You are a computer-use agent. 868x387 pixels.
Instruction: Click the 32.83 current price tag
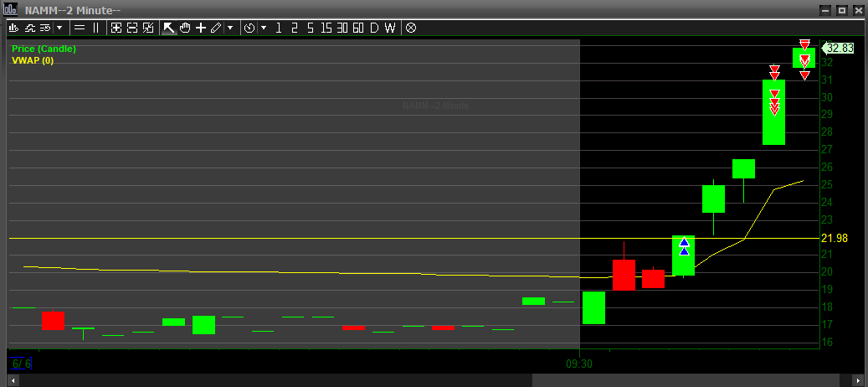[840, 48]
